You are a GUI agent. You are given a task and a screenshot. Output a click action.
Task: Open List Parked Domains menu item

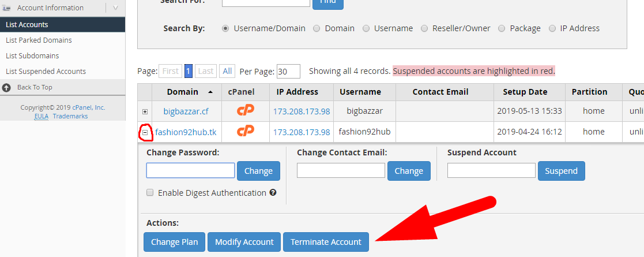point(39,40)
